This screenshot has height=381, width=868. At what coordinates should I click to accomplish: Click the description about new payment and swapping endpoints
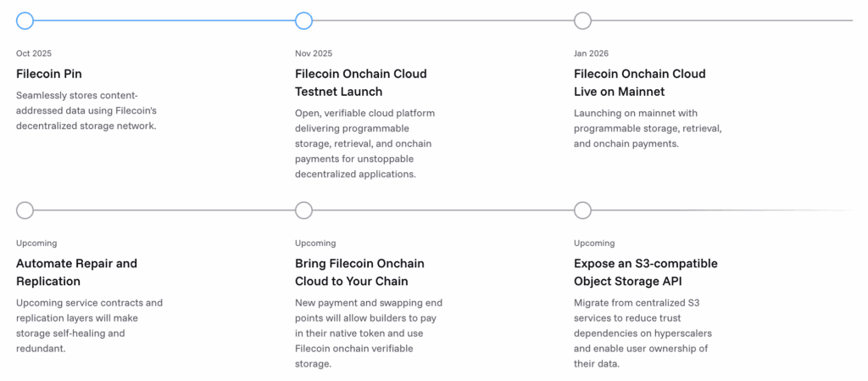click(x=368, y=333)
